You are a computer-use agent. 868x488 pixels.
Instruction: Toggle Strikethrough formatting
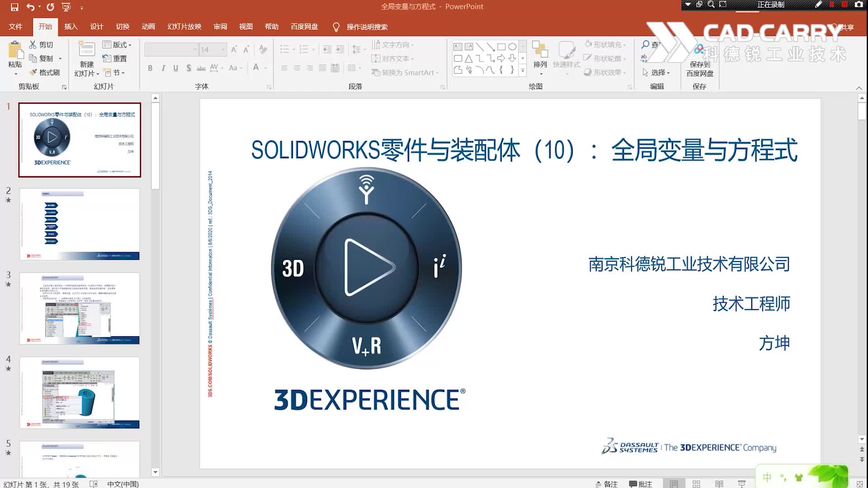click(x=201, y=68)
